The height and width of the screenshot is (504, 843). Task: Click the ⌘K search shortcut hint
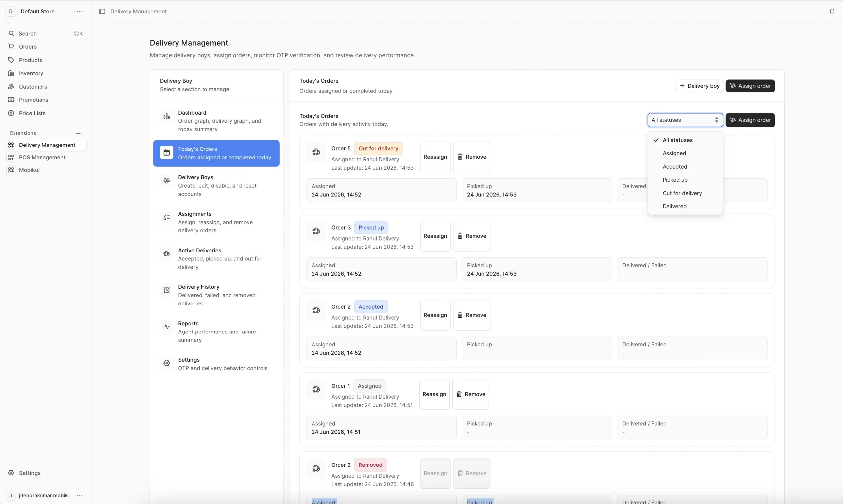click(78, 33)
